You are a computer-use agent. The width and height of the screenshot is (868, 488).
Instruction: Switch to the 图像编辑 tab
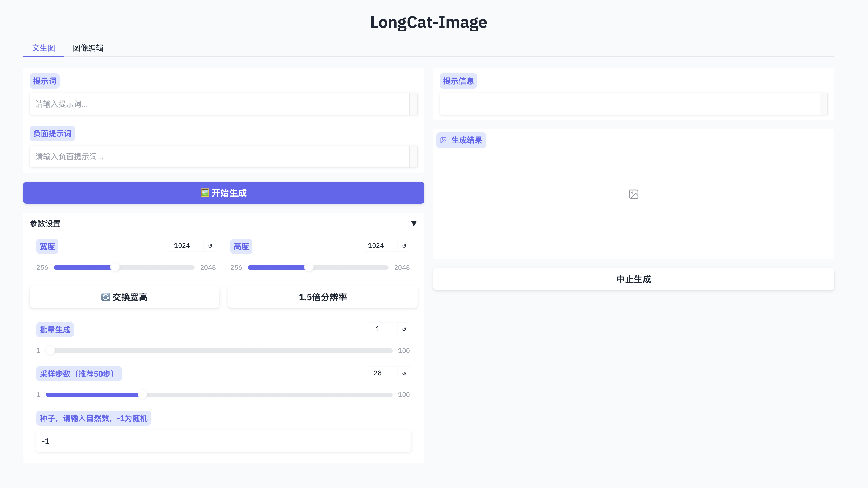tap(88, 48)
